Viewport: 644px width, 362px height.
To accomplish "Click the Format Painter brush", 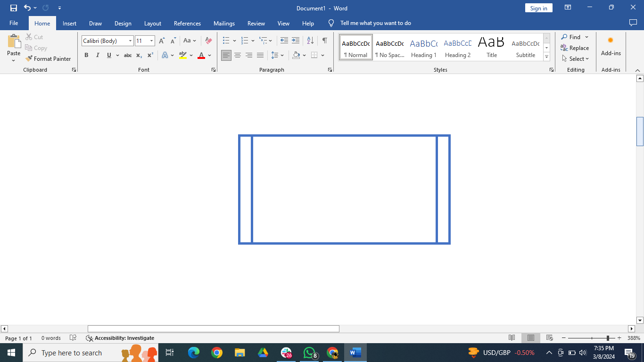I will 48,59.
